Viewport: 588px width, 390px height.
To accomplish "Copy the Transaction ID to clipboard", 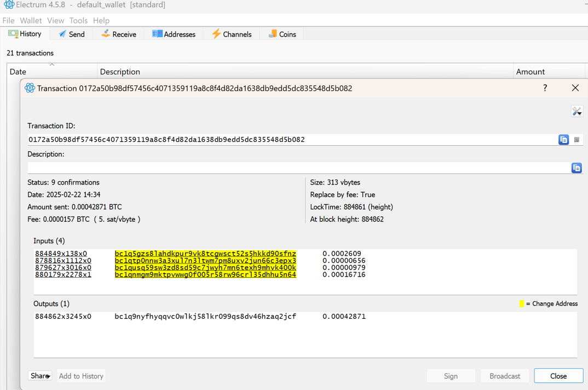I will point(563,140).
